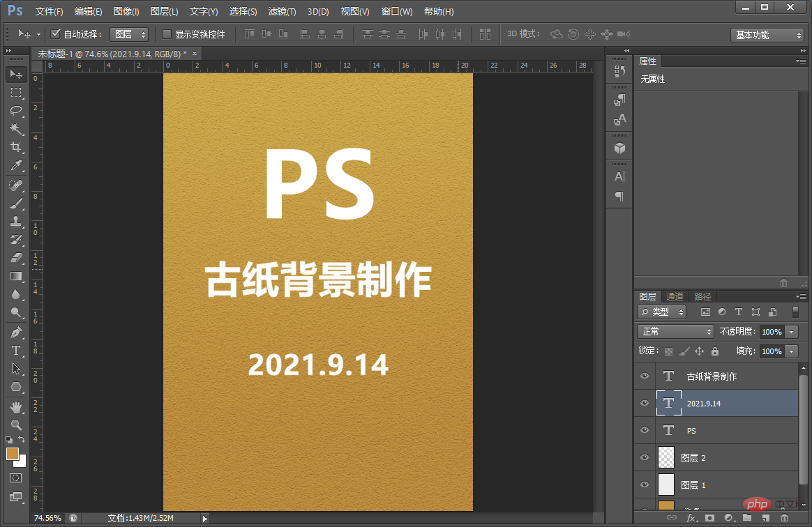Select the Pen tool
This screenshot has width=812, height=527.
point(16,333)
